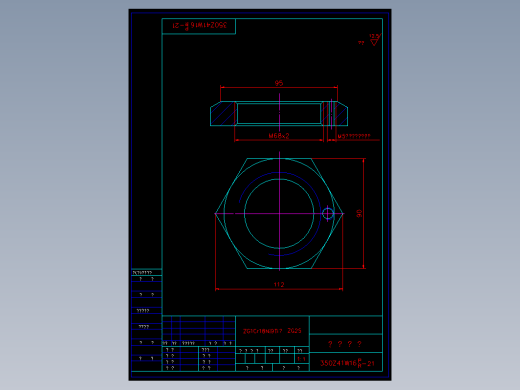Click the "95" dimension text
The image size is (520, 390).
(279, 83)
